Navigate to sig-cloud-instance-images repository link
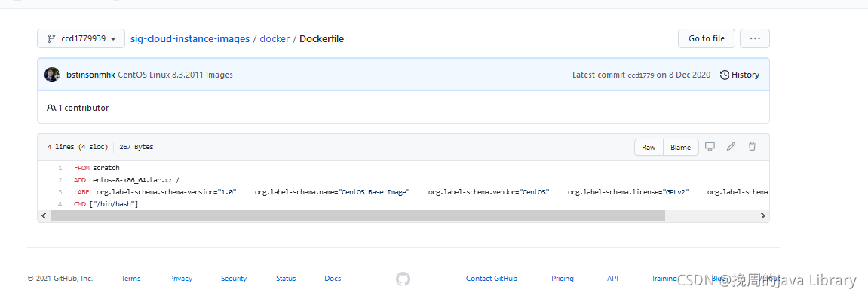This screenshot has width=868, height=296. click(190, 39)
